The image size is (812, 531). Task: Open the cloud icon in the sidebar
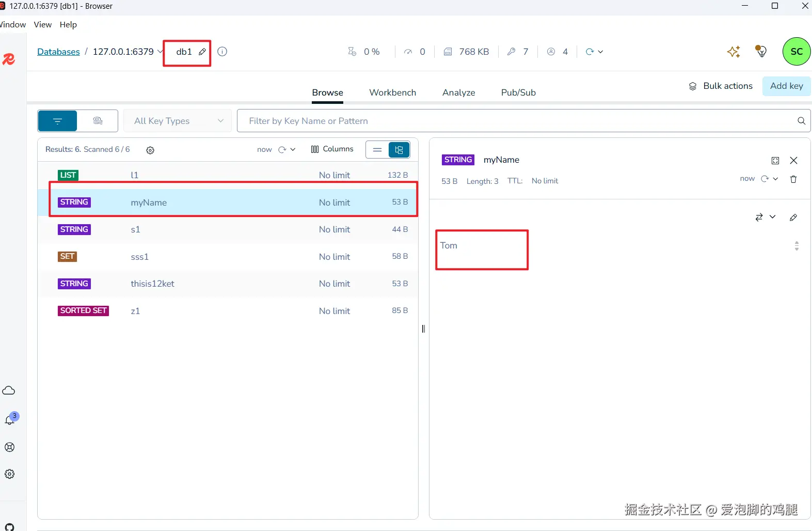[x=9, y=391]
